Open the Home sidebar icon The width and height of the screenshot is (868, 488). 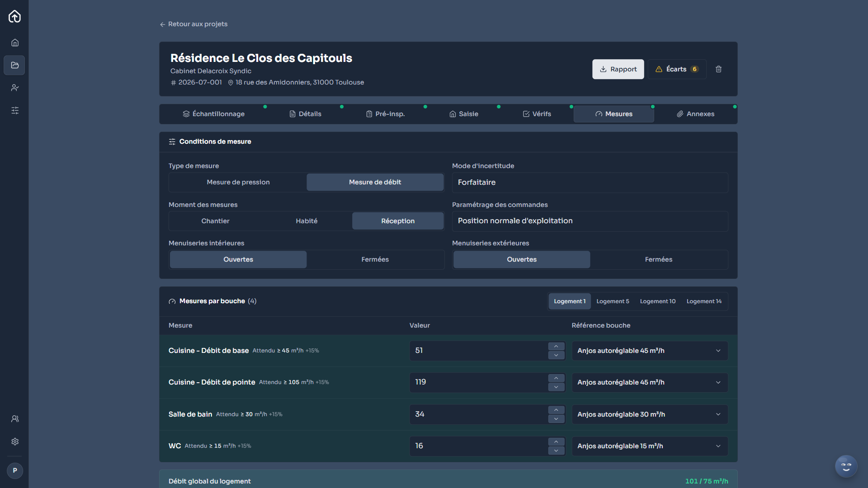point(14,42)
